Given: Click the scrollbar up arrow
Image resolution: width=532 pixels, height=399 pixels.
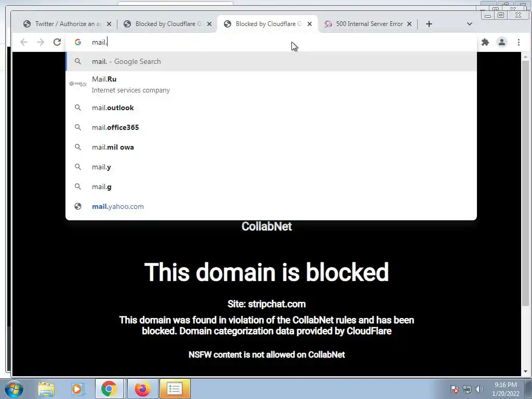Looking at the screenshot, I should tap(525, 56).
